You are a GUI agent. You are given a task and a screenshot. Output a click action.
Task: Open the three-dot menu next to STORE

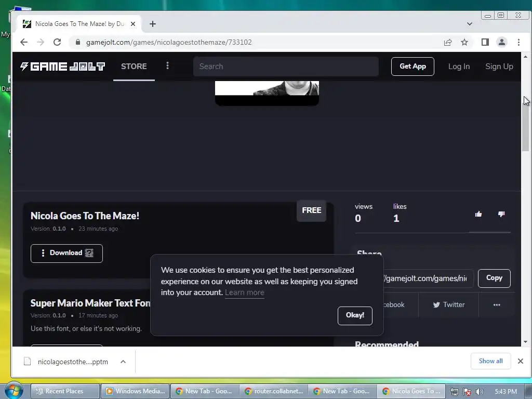[167, 66]
